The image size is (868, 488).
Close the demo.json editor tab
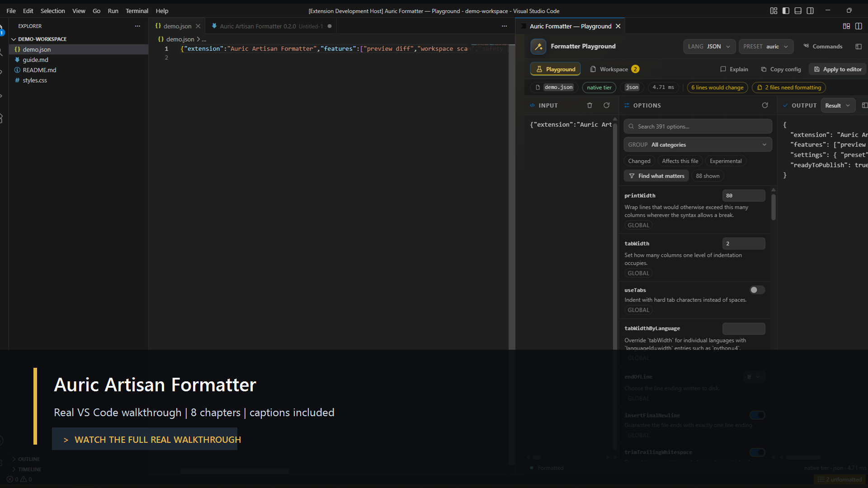tap(198, 26)
